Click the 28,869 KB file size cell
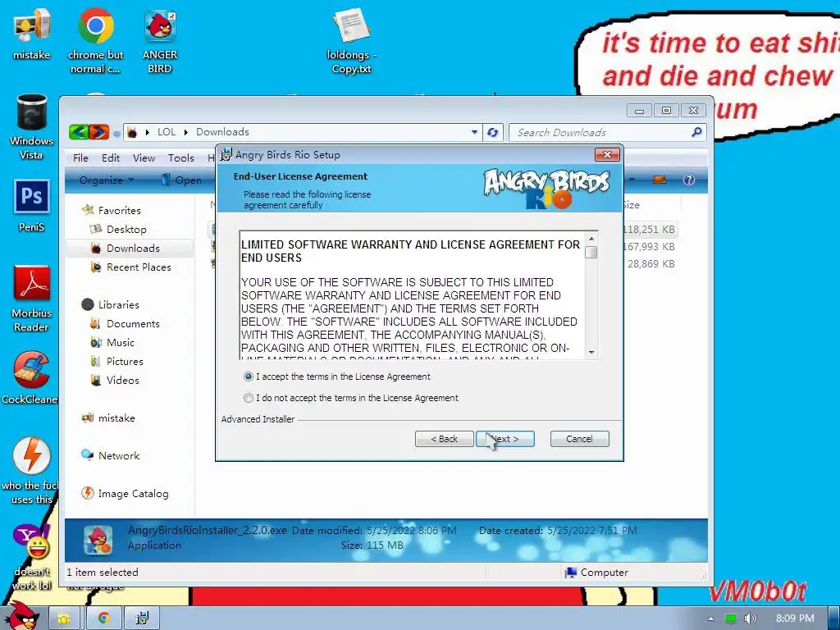The image size is (840, 630). click(x=651, y=263)
